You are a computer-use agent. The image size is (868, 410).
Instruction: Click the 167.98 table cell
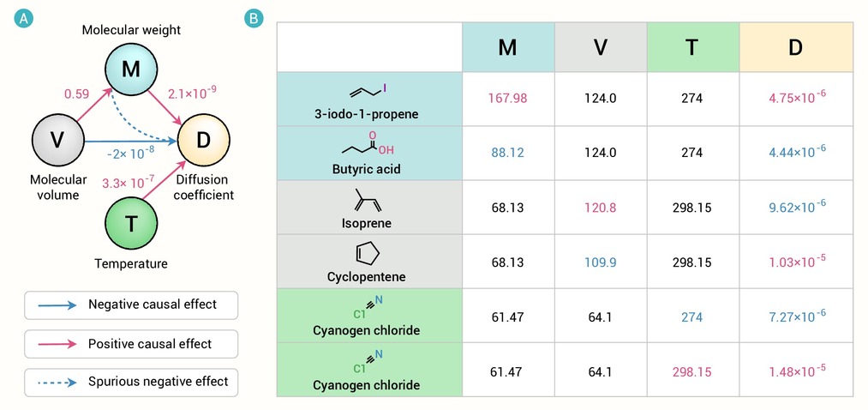point(508,99)
